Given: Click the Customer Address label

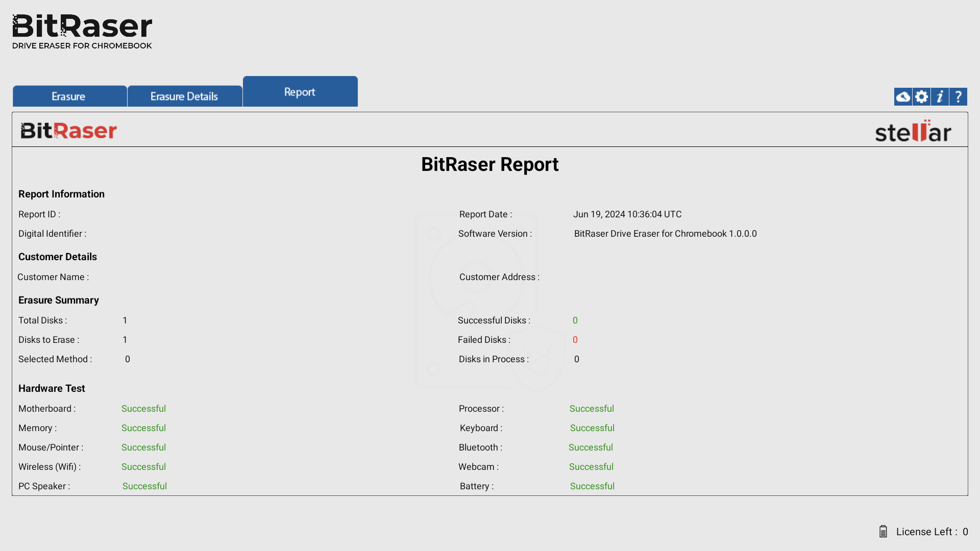Looking at the screenshot, I should pyautogui.click(x=499, y=277).
